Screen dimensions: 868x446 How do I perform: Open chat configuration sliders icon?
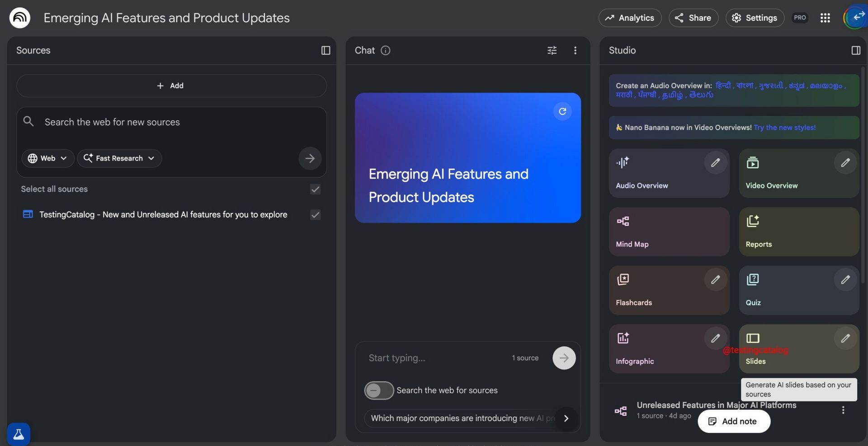[x=552, y=50]
